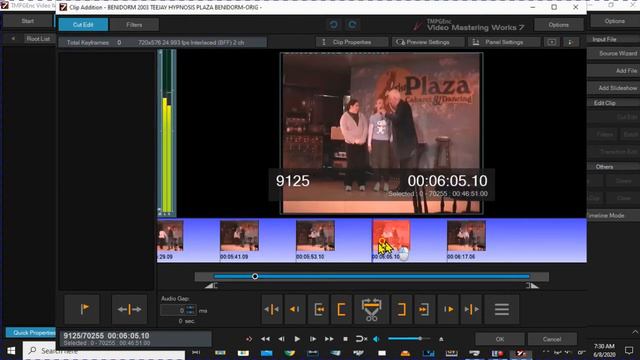Click the Start button in main window
Viewport: 640px width, 360px height.
[28, 21]
